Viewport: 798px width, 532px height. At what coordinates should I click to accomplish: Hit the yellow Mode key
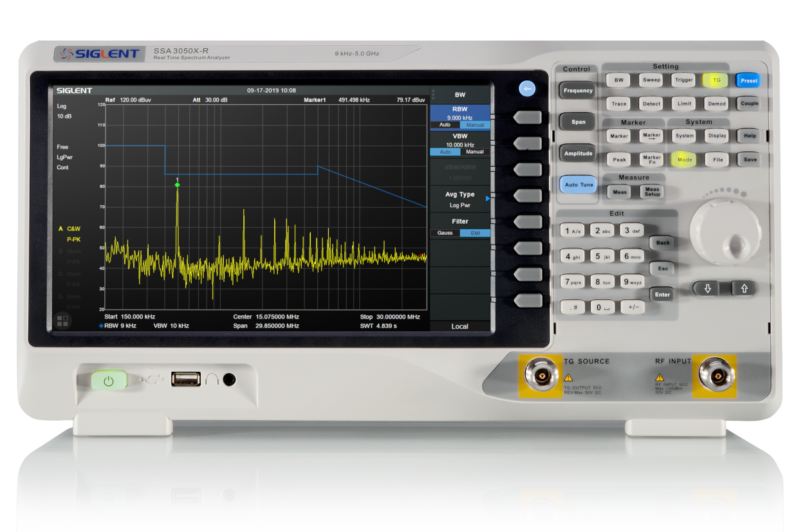(685, 160)
